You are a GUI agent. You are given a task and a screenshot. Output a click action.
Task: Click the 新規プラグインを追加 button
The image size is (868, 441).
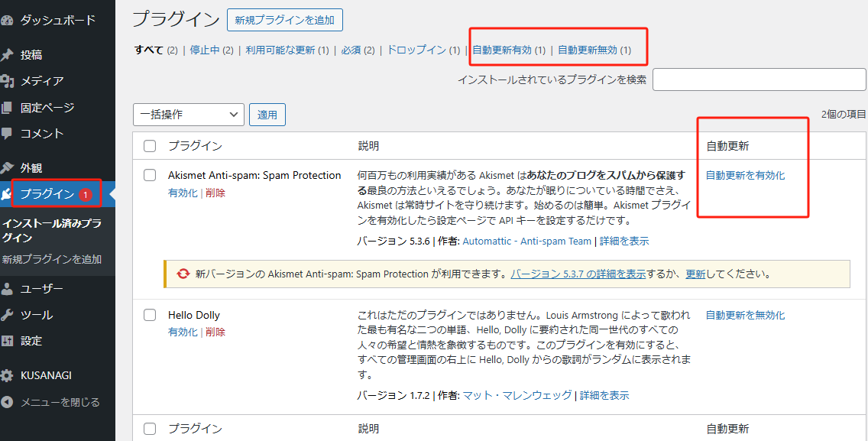tap(284, 20)
